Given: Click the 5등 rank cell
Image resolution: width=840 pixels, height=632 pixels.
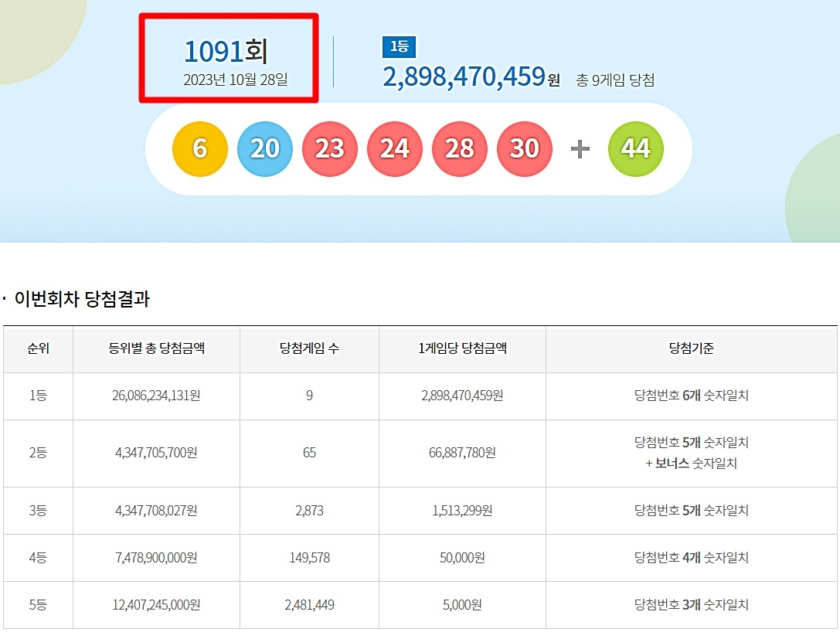Looking at the screenshot, I should pos(38,605).
